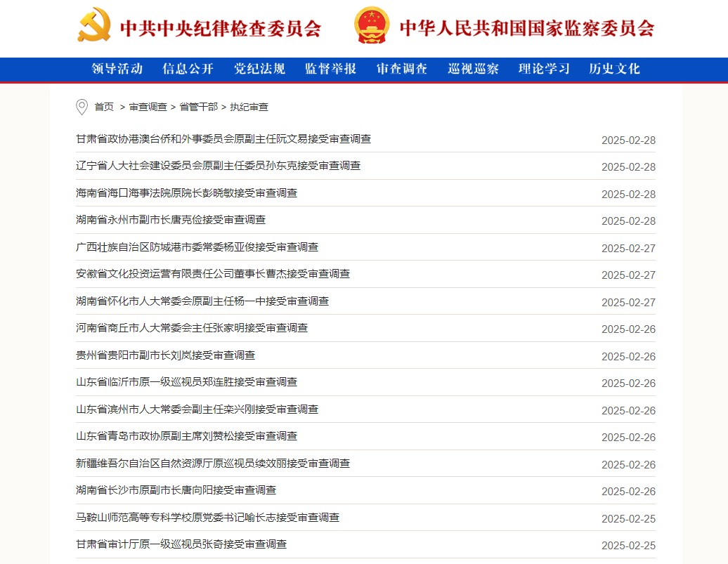Open the 贵阳市副市长刘岚 article

coord(165,355)
